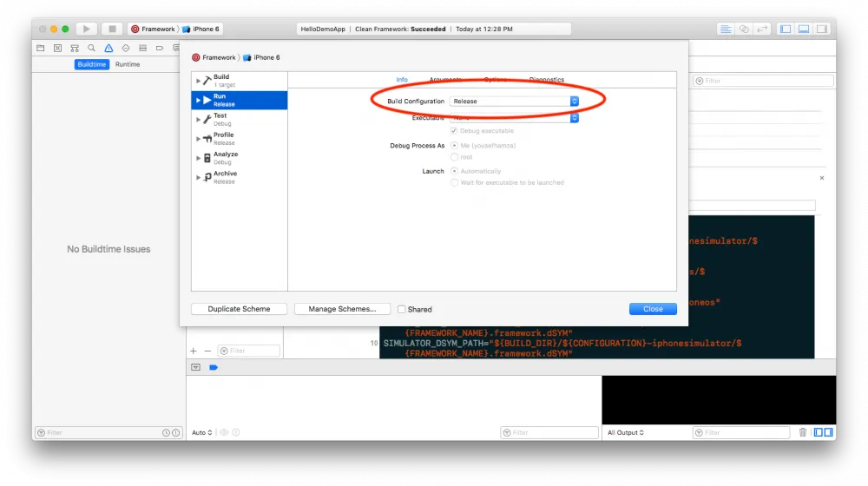Screen dimensions: 868x486
Task: Select the Automatically launch radio button
Action: click(454, 171)
